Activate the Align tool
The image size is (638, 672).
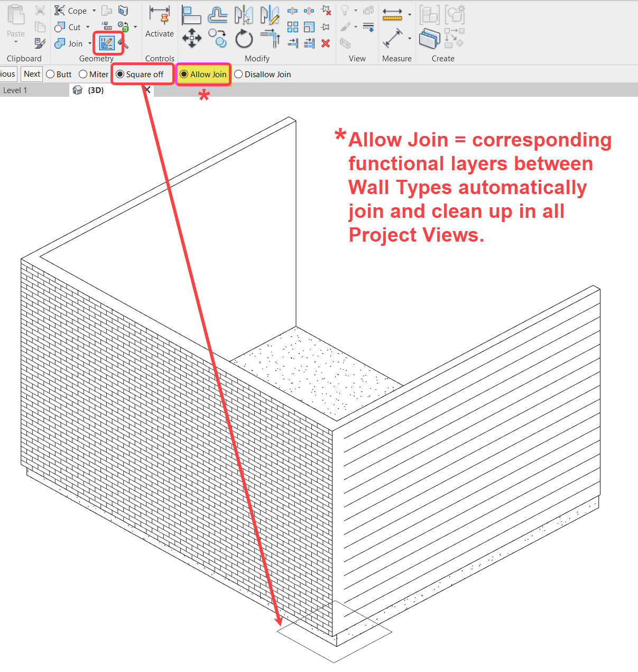(191, 15)
